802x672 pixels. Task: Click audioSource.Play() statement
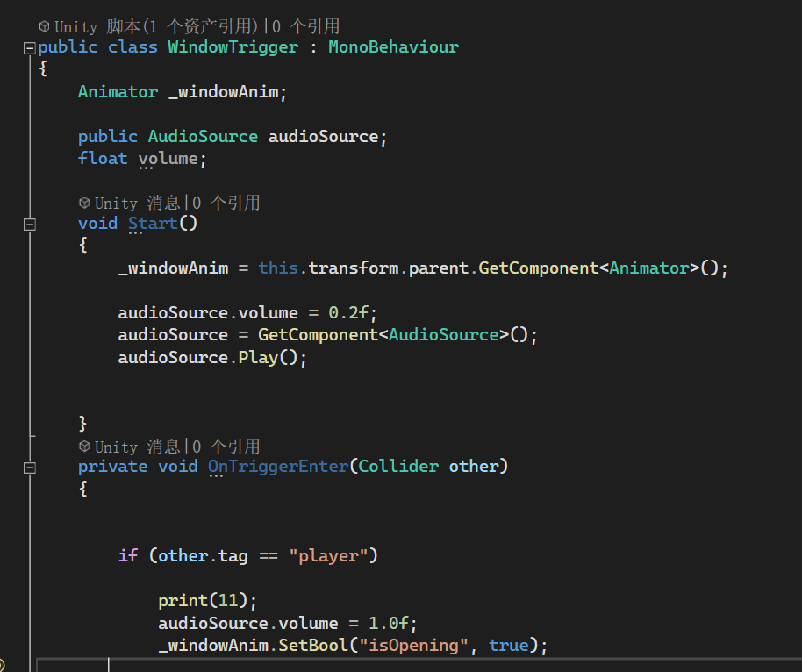[212, 357]
